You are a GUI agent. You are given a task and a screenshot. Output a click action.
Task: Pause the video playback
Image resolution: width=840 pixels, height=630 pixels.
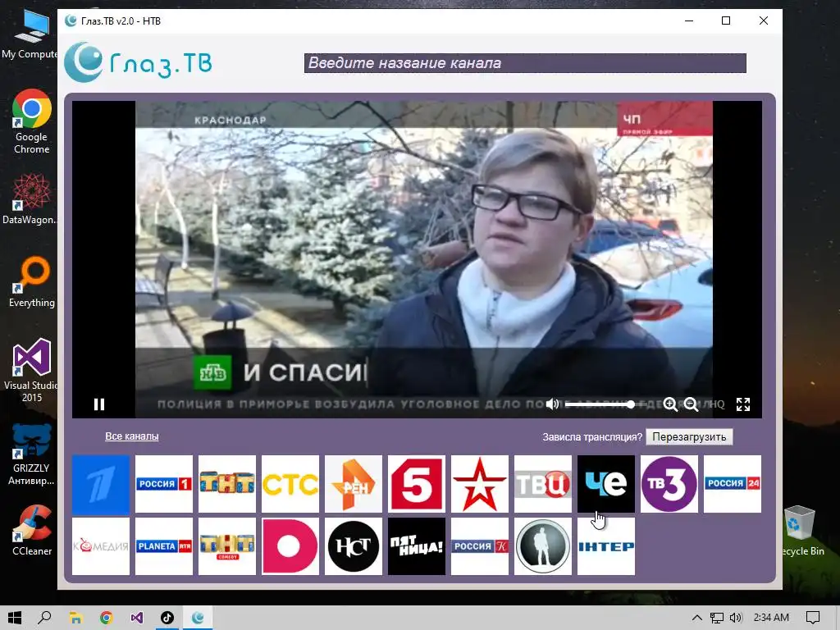99,404
